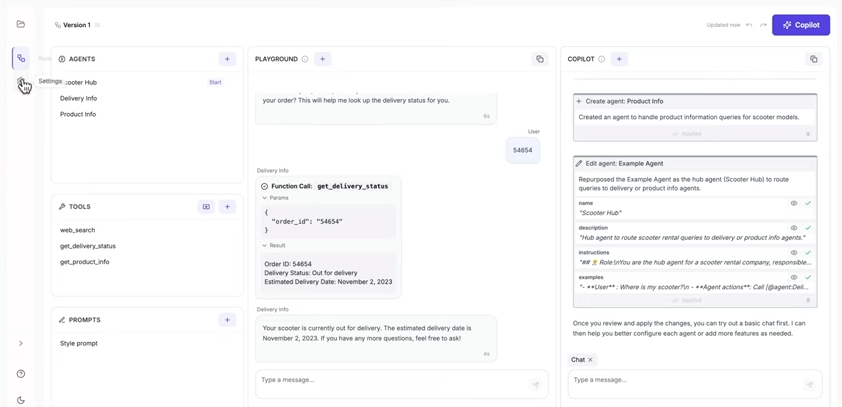Toggle preview eye for description field
The image size is (842, 407).
click(x=794, y=228)
